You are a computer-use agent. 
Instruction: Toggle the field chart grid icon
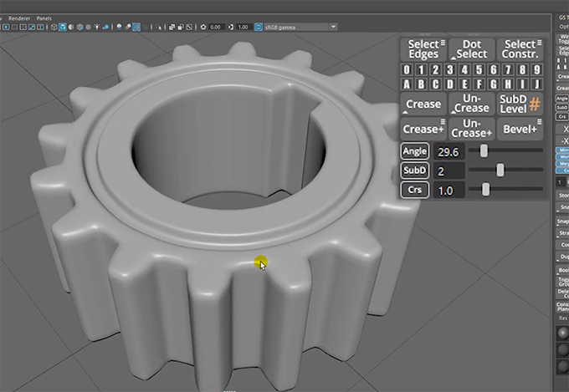23,28
